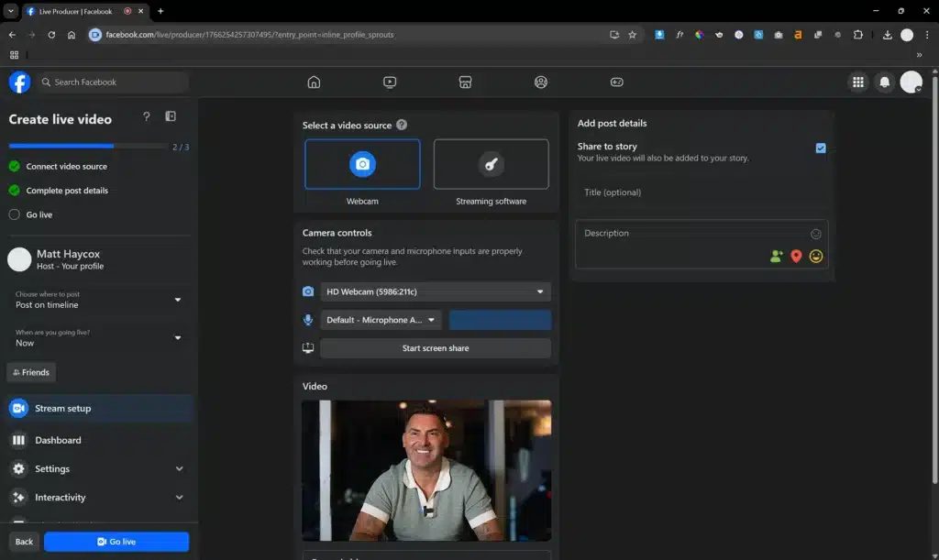Click the screen share monitor icon
Screen dimensions: 939x560
tap(308, 347)
